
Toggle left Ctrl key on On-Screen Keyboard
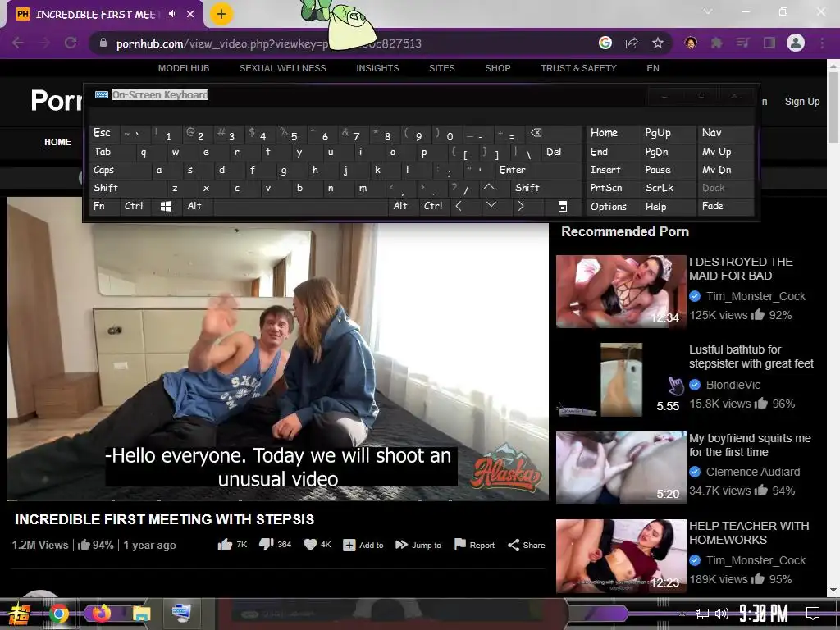tap(135, 206)
